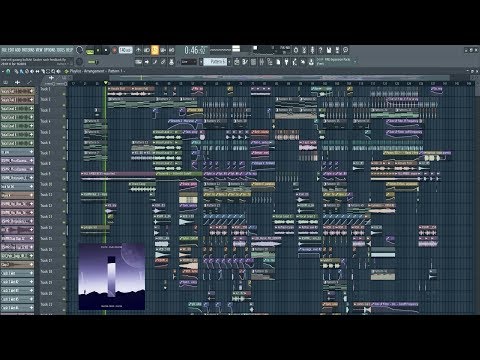Viewport: 480px width, 360px height.
Task: Open the Playlist options menu arrow
Action: click(3, 71)
